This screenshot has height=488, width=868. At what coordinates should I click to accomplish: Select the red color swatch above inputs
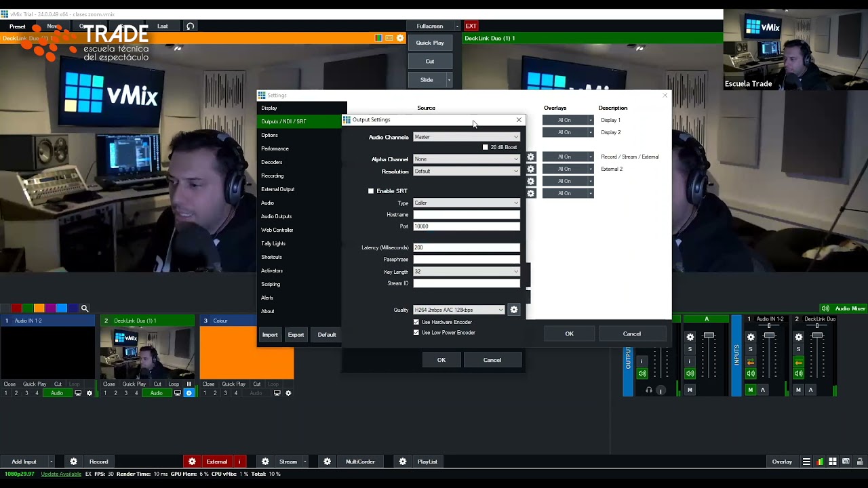click(x=16, y=308)
